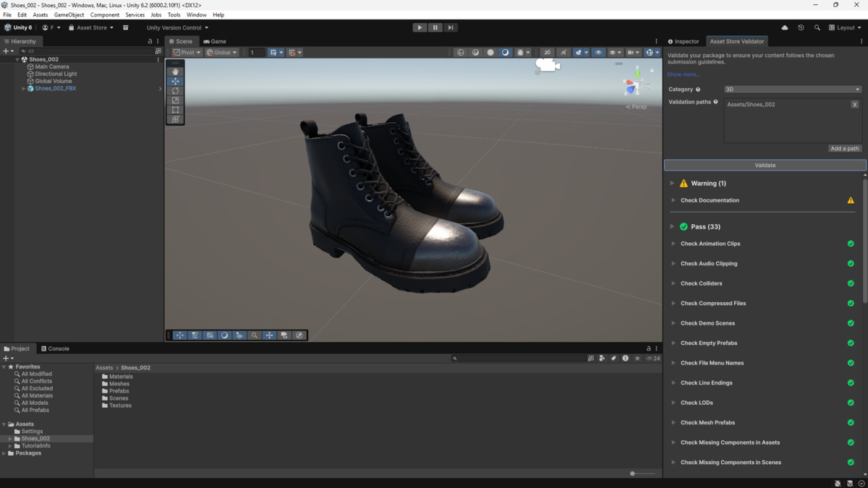Select the Rect tool
The image size is (868, 488).
tap(175, 109)
